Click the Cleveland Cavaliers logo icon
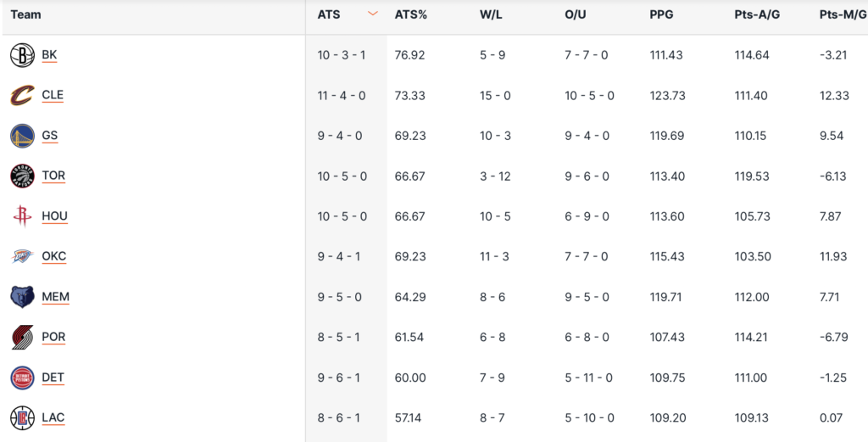 (22, 96)
